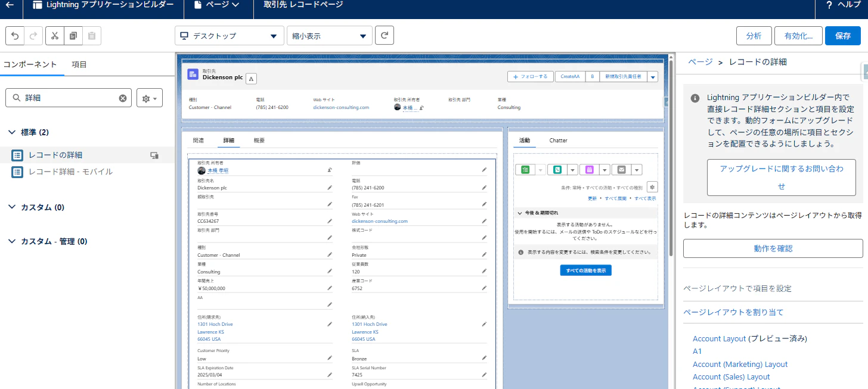
Task: Open the Account (Sales) Layout link
Action: [731, 376]
